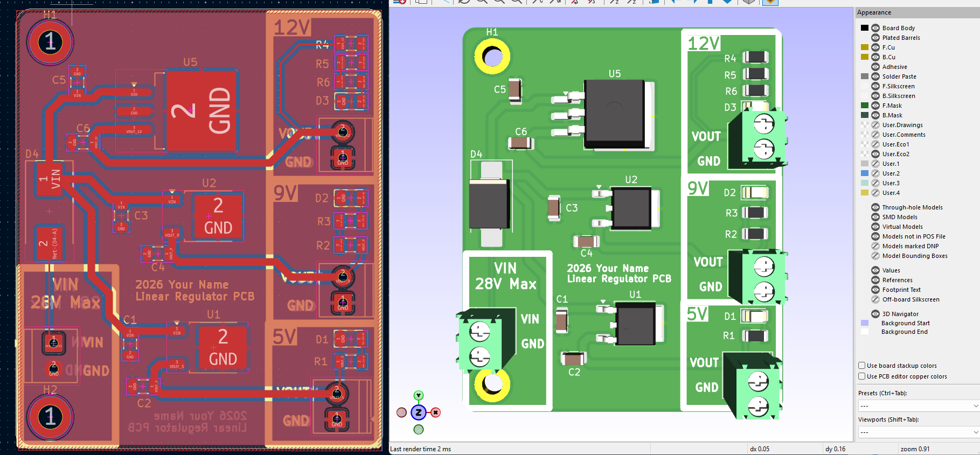Click the 'Last render time 2 ms' status text
The height and width of the screenshot is (455, 980).
tap(421, 449)
